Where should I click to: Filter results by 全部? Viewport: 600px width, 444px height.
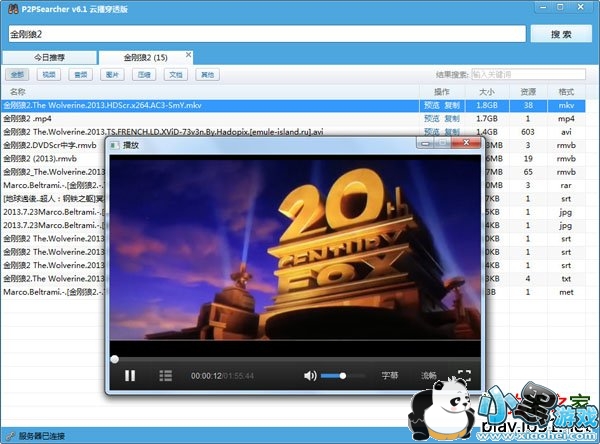coord(17,74)
